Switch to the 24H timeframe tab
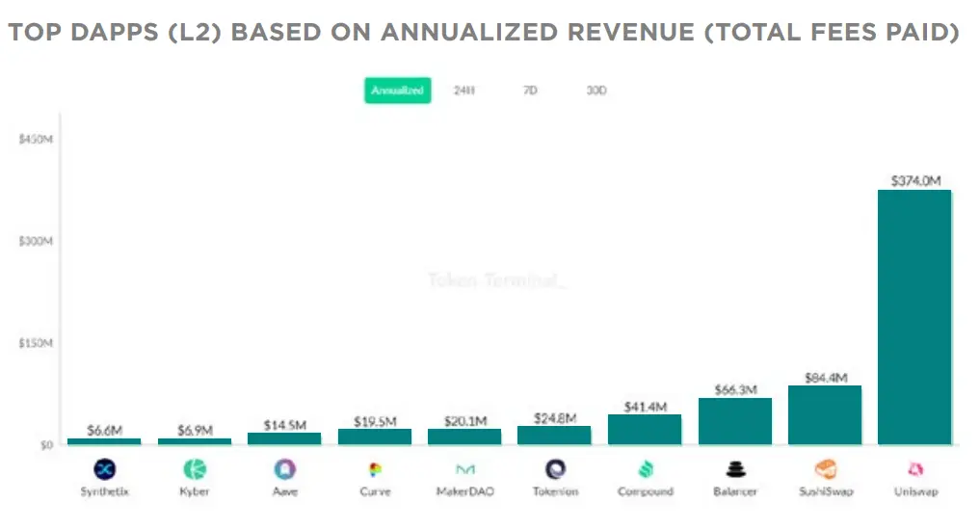 coord(464,91)
